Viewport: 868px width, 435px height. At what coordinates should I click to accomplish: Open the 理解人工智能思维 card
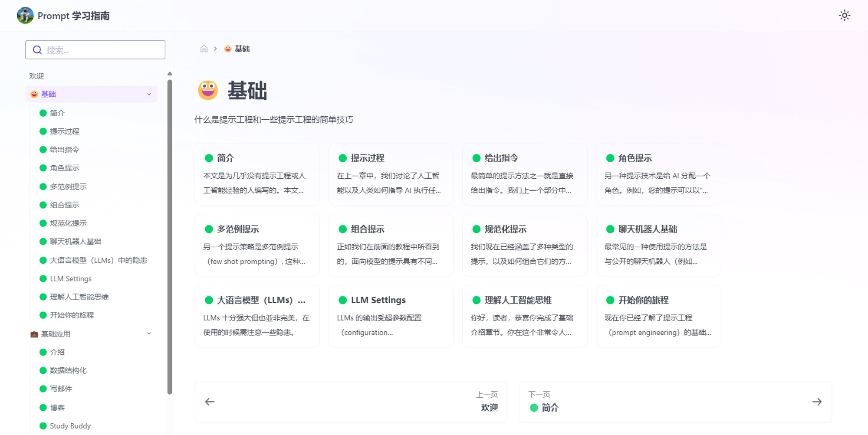[x=524, y=316]
